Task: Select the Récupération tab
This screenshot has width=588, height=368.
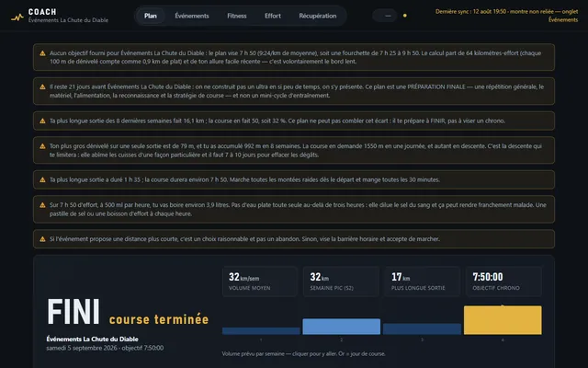Action: point(318,16)
